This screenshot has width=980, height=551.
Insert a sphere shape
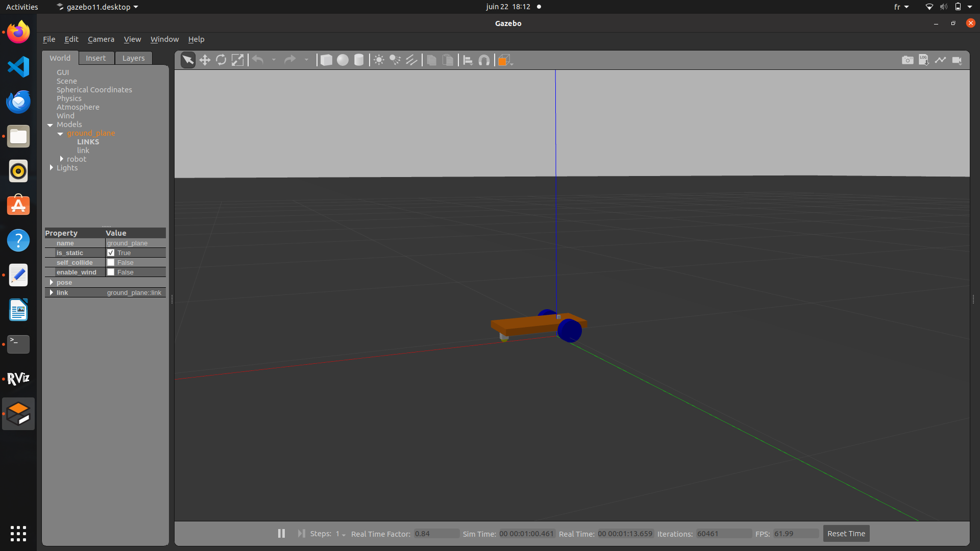(342, 60)
